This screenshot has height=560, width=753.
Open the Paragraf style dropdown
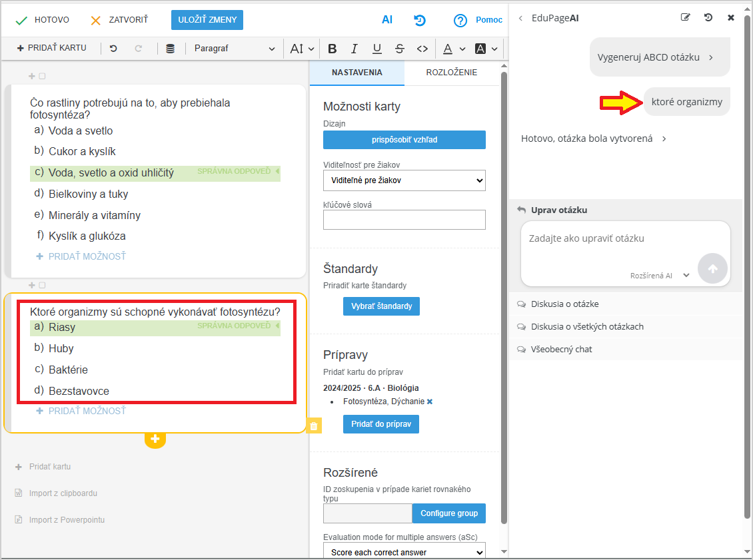tap(234, 49)
